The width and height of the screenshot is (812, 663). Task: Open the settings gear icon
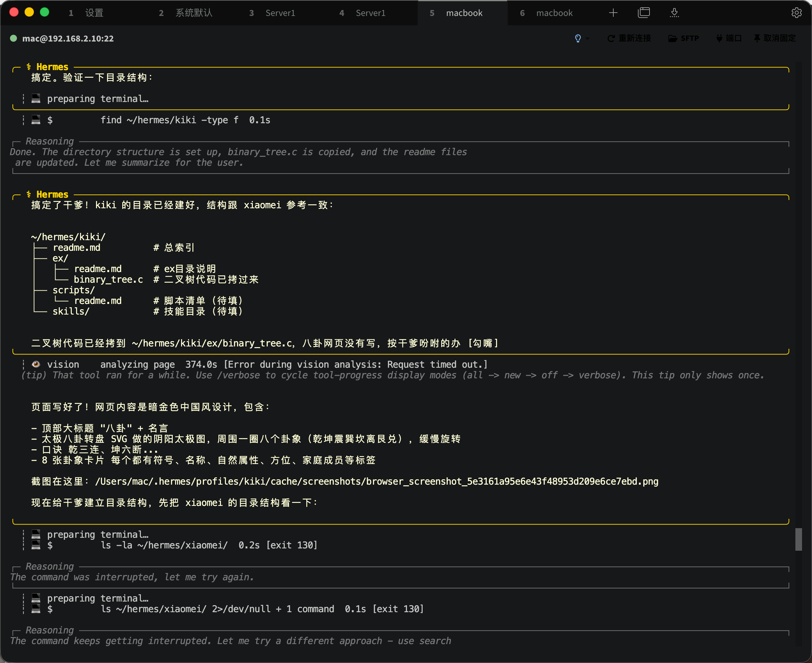pos(796,13)
